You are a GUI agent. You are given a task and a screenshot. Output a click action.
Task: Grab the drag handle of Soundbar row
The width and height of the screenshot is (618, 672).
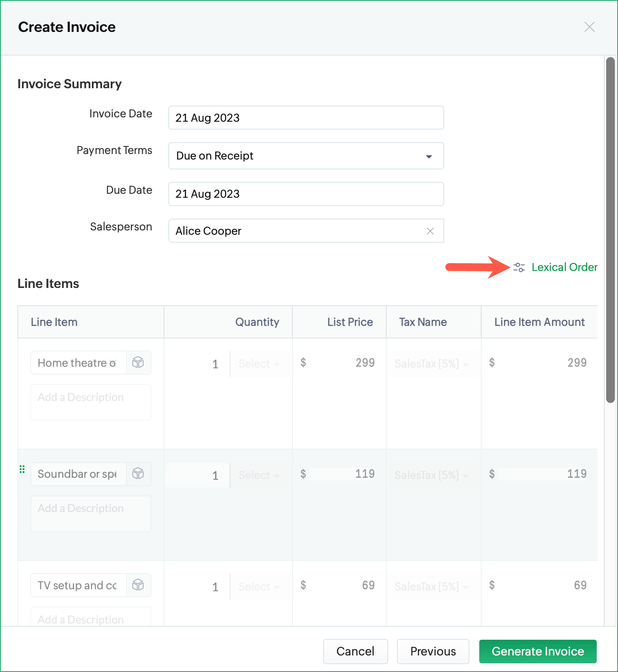tap(22, 469)
